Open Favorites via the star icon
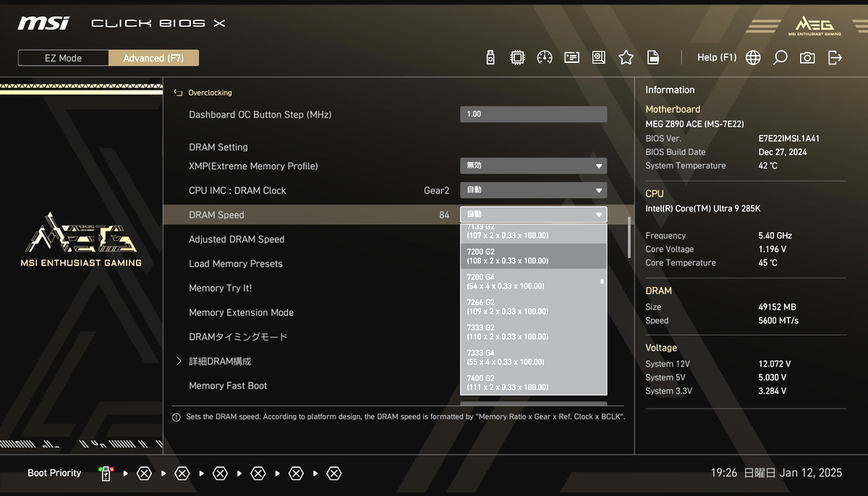Viewport: 868px width, 496px height. coord(626,58)
